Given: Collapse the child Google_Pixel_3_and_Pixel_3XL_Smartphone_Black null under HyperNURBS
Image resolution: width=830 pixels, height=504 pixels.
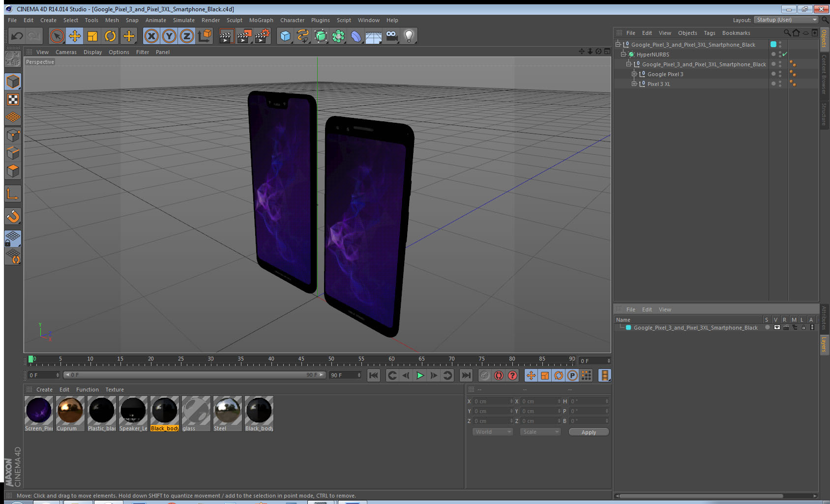Looking at the screenshot, I should click(x=629, y=64).
